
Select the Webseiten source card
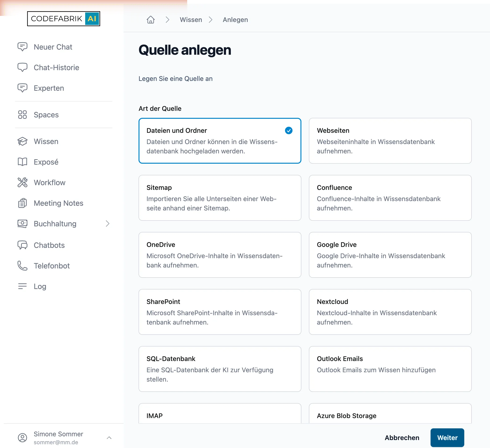coord(390,141)
